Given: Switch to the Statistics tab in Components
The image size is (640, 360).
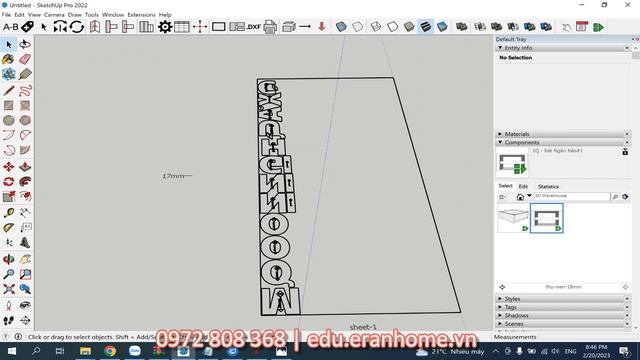Looking at the screenshot, I should (548, 186).
